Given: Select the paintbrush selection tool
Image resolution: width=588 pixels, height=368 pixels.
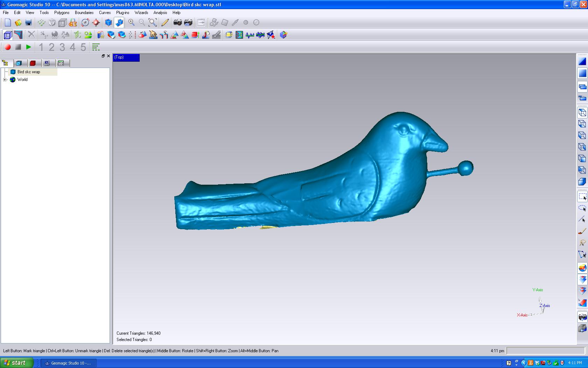Looking at the screenshot, I should [582, 231].
